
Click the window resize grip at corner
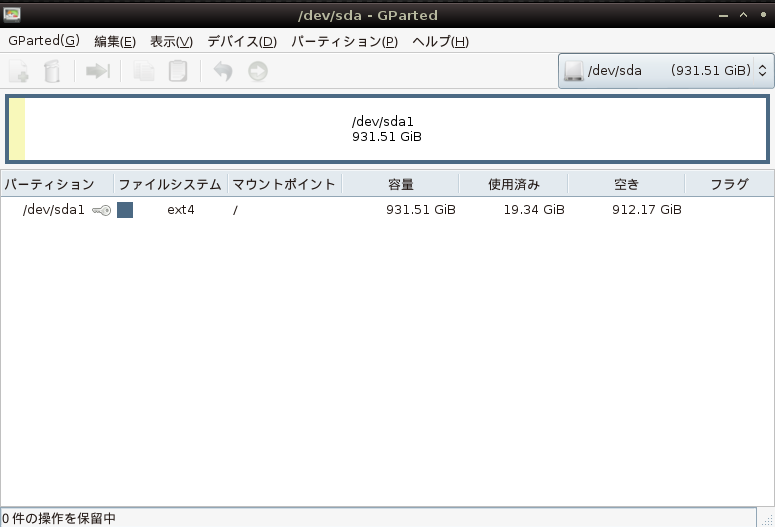768,520
